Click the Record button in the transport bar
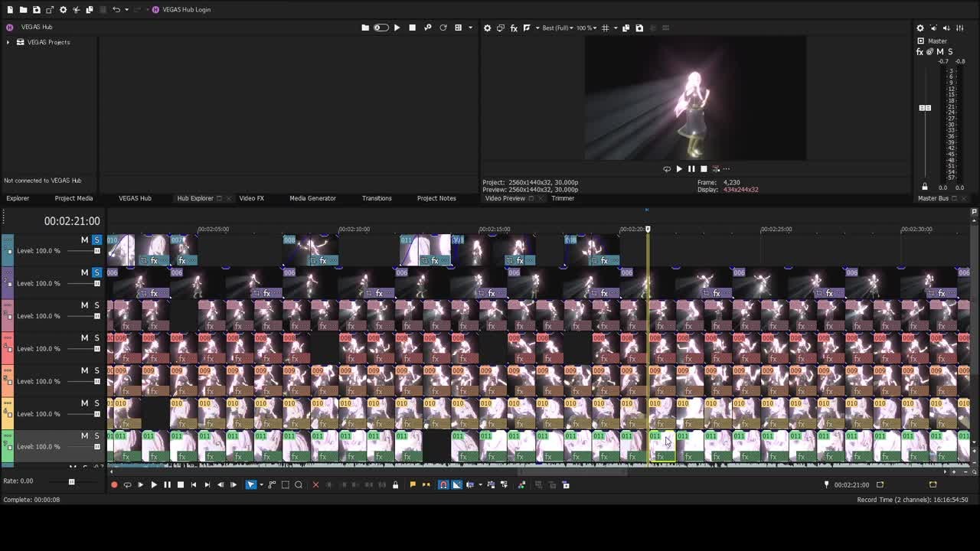The image size is (980, 551). 114,484
